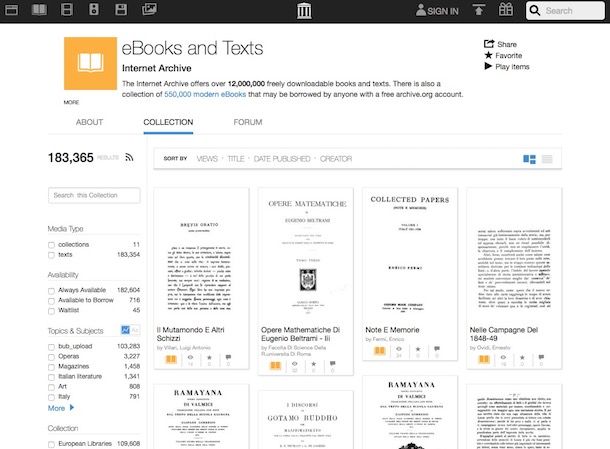The image size is (610, 449).
Task: Switch to list view
Action: click(547, 159)
